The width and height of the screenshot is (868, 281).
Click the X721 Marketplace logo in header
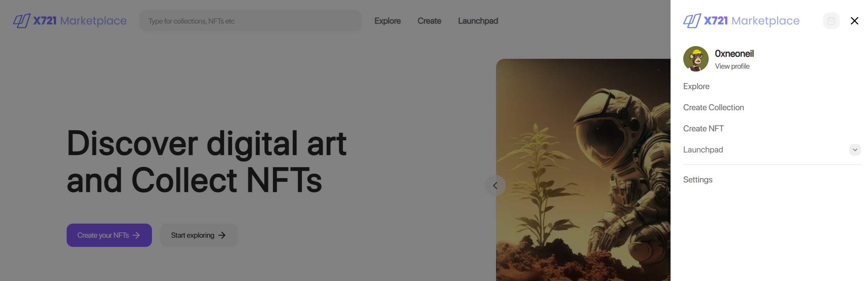(x=70, y=21)
